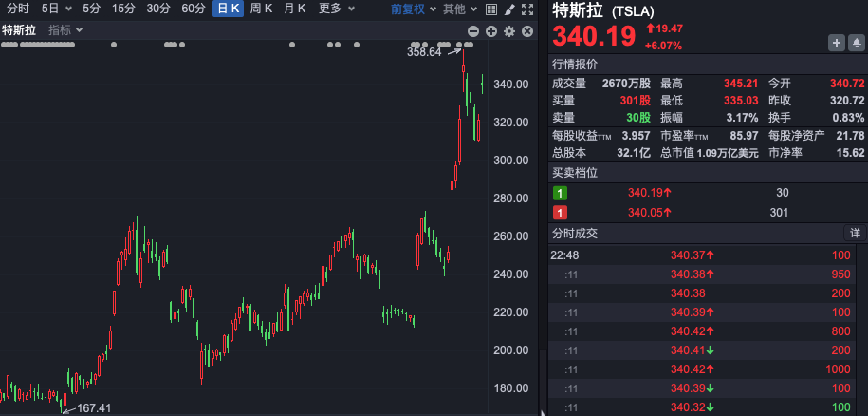Image resolution: width=868 pixels, height=416 pixels.
Task: Click the 买量 301股 value
Action: (636, 101)
